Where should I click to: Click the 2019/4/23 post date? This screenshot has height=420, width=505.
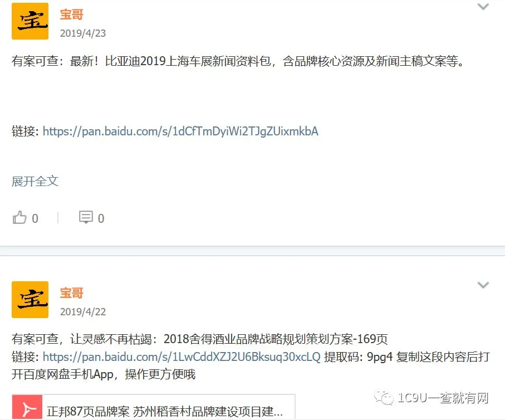[x=83, y=33]
